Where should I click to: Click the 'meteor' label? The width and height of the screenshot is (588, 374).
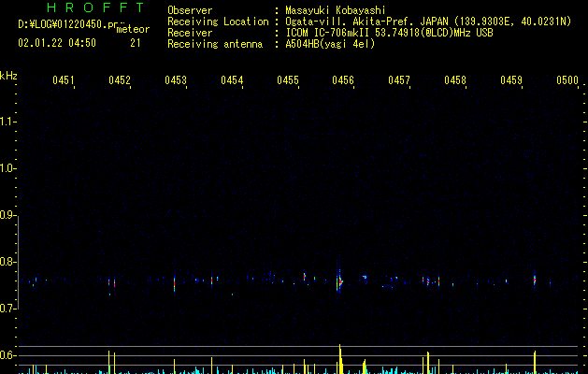coord(133,29)
